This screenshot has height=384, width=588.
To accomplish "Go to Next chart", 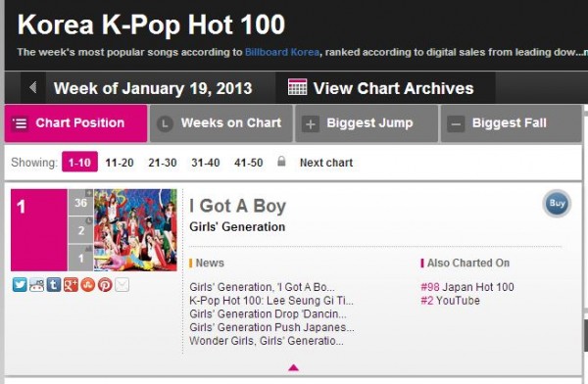I will [326, 163].
